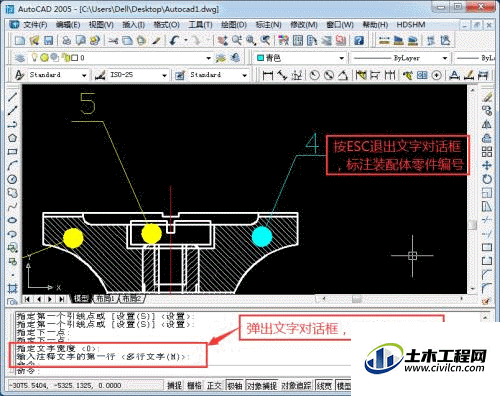This screenshot has height=396, width=500.
Task: Select the Rectangle draw tool
Action: [12, 152]
